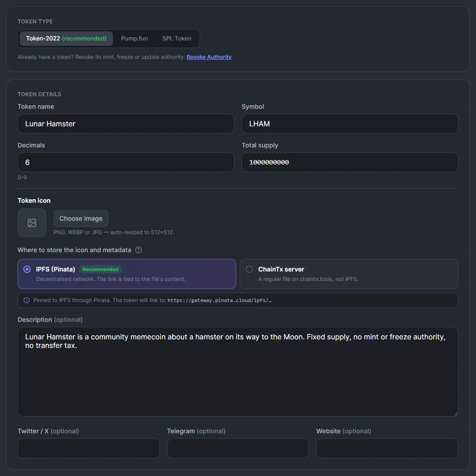The width and height of the screenshot is (476, 476).
Task: Open the Revoke Authority link
Action: (209, 57)
